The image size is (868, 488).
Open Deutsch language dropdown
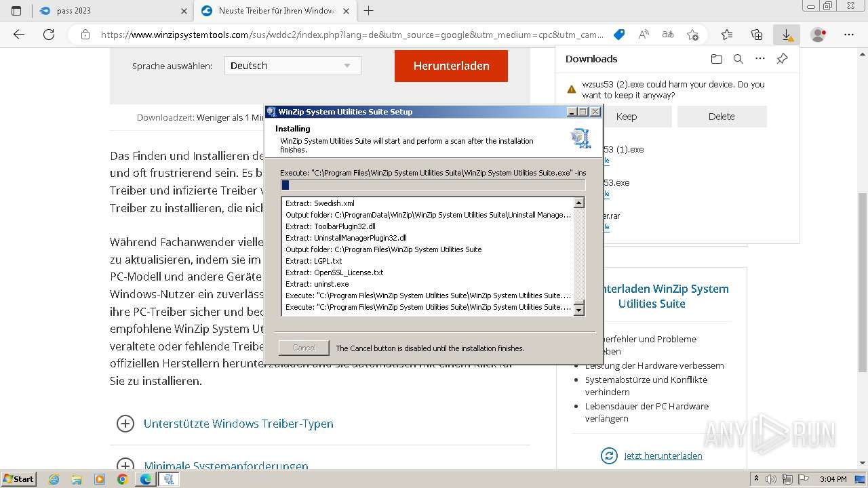pos(293,66)
